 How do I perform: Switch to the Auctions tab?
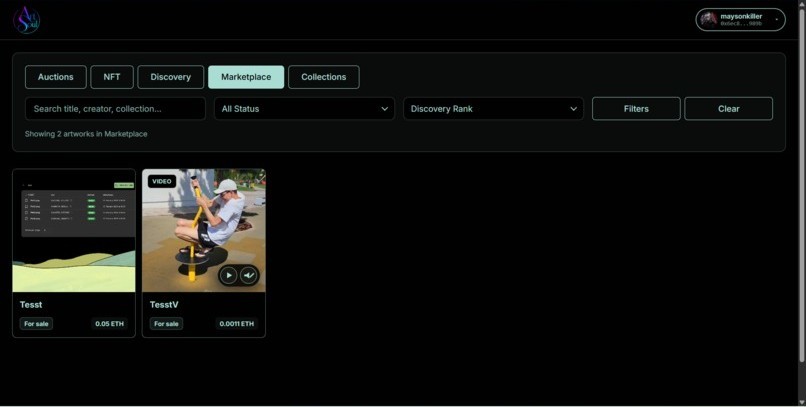pos(56,77)
